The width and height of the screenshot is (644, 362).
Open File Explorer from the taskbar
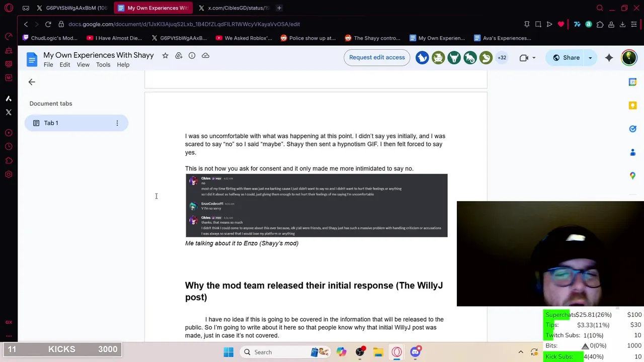click(378, 352)
